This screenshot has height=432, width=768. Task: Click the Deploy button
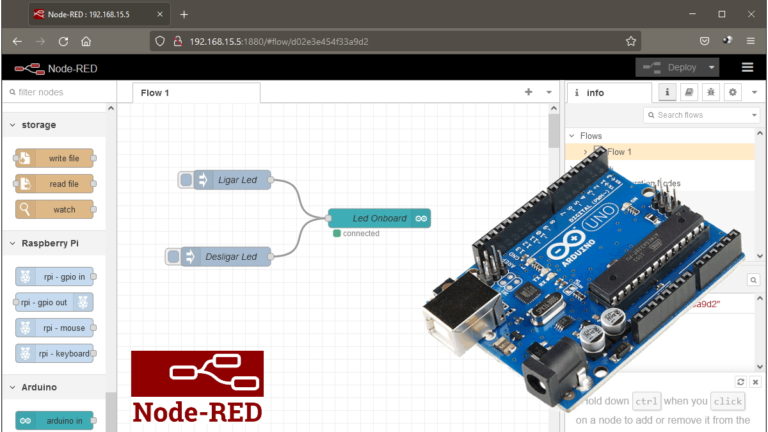(669, 67)
